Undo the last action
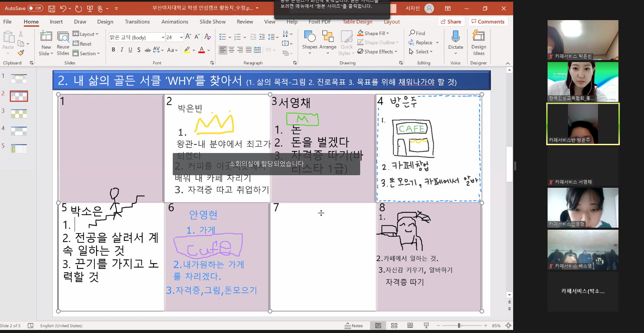This screenshot has height=333, width=644. tap(63, 9)
